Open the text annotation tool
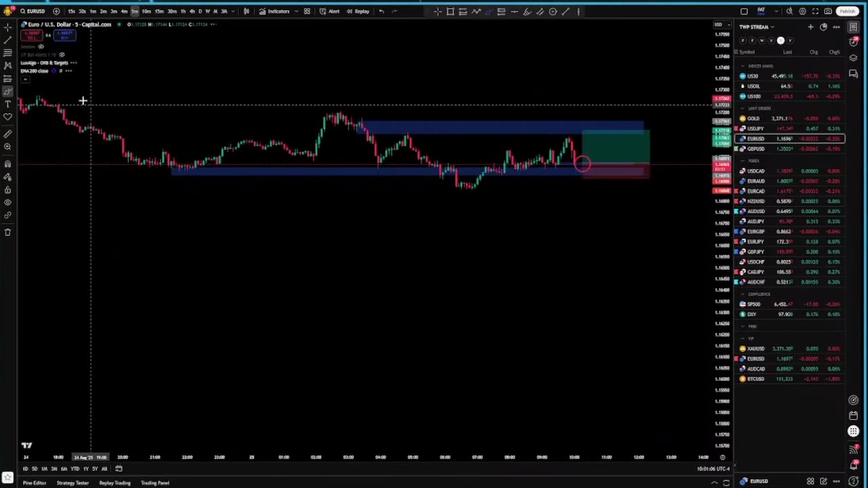Screen dimensions: 868x488 click(x=7, y=104)
